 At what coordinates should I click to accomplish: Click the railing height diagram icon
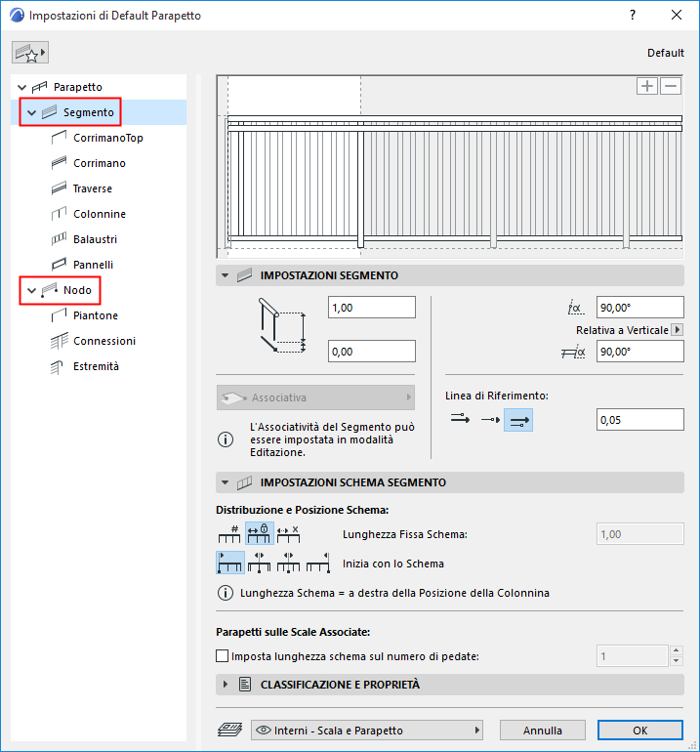click(282, 325)
